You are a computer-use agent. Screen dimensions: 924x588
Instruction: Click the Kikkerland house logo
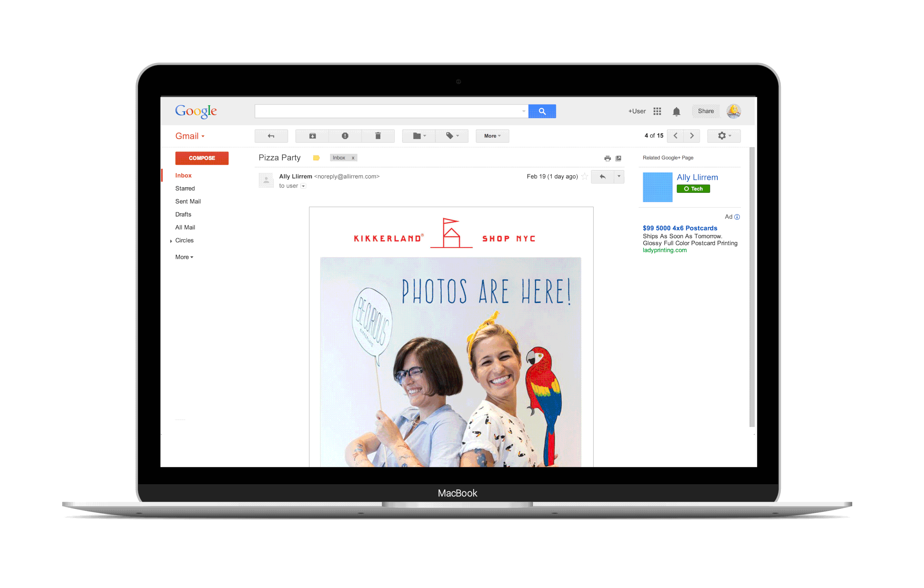pos(451,233)
